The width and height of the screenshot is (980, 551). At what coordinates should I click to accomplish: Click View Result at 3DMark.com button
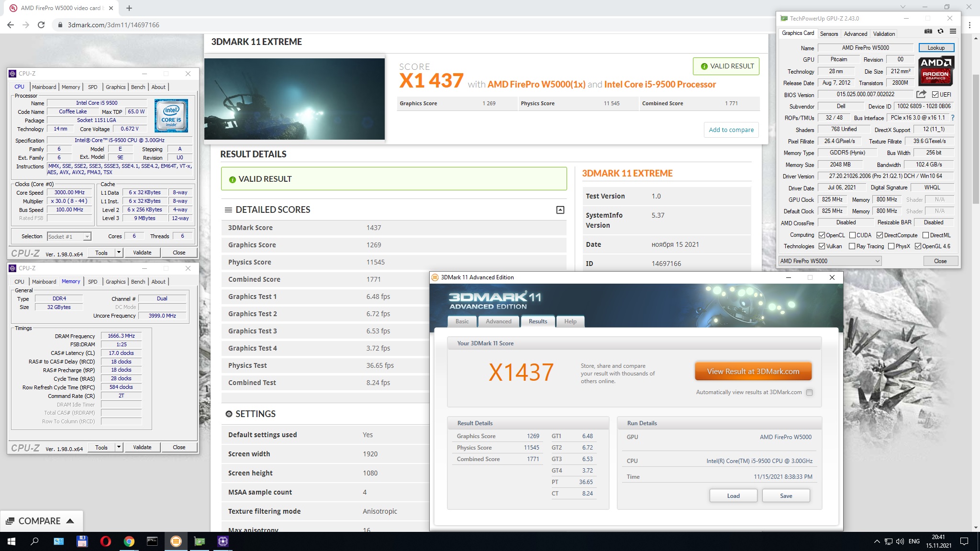click(753, 372)
